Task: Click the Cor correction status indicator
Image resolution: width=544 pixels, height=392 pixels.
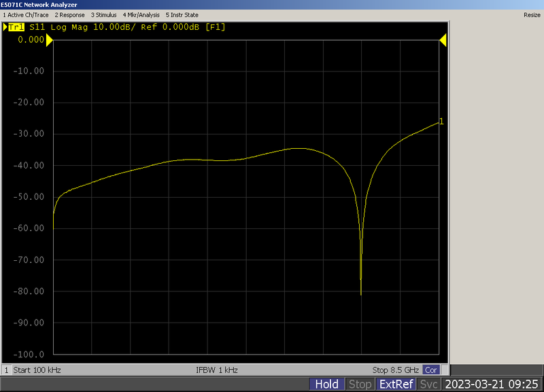Action: (431, 370)
